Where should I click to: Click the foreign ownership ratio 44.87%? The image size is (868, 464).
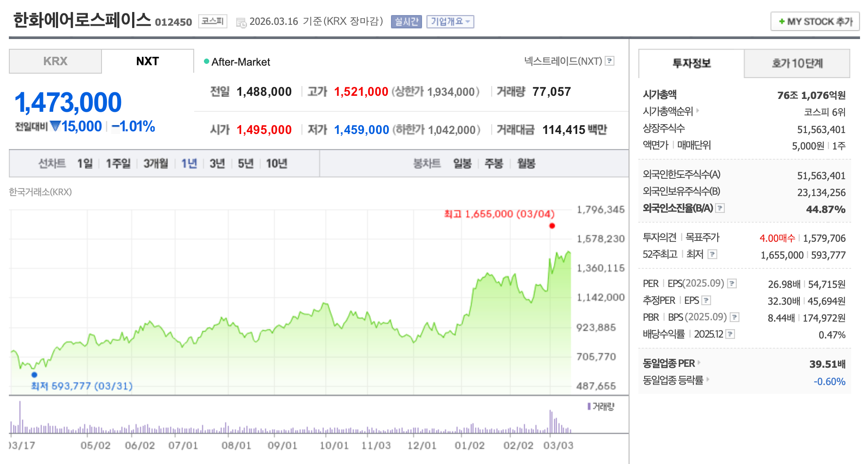click(825, 209)
